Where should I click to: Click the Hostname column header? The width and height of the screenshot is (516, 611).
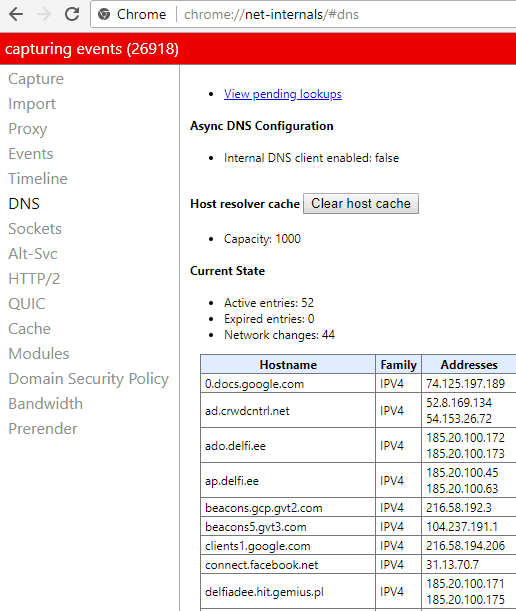pos(288,364)
